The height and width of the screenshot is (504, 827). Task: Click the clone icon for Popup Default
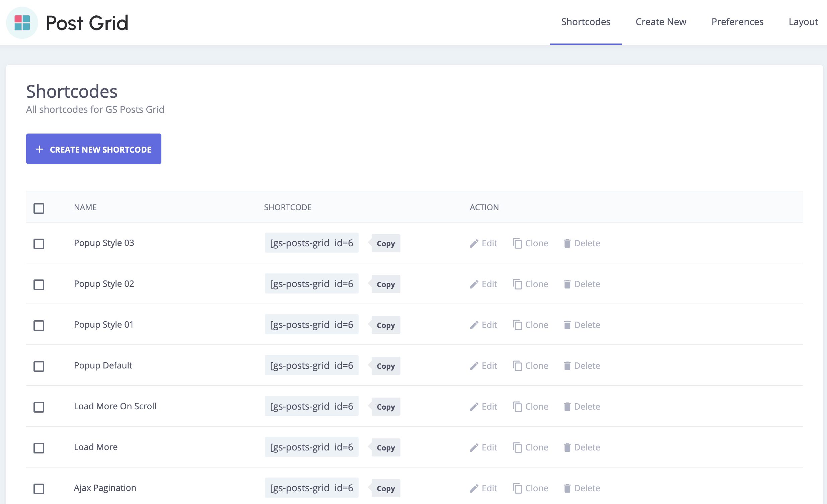coord(517,366)
